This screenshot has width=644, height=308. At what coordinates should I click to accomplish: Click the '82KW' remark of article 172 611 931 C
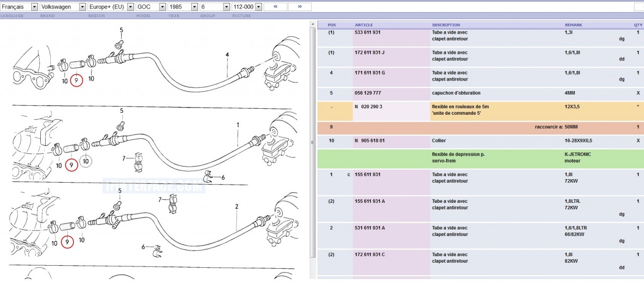coord(571,261)
